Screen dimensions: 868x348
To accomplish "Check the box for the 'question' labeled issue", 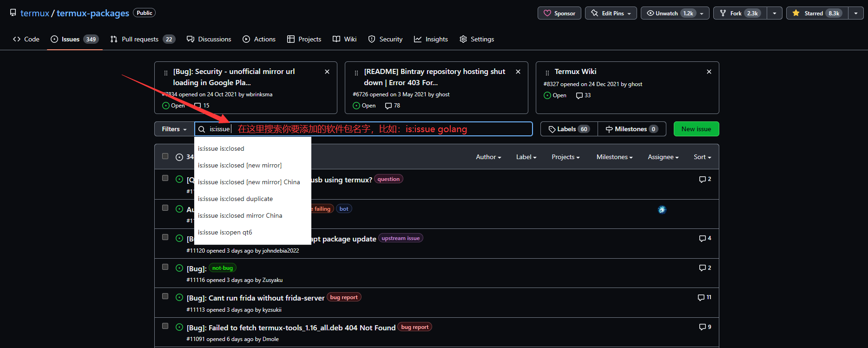I will click(165, 178).
